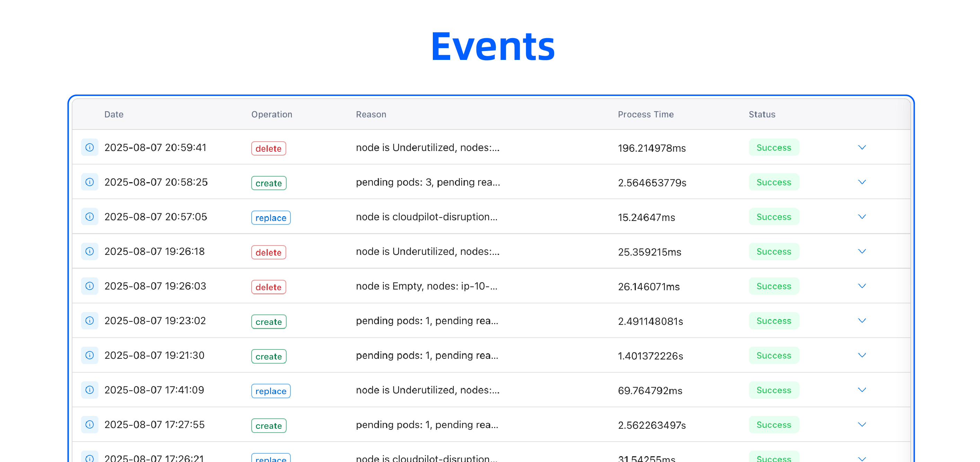Image resolution: width=980 pixels, height=462 pixels.
Task: Expand the 17:41:09 replace event chevron
Action: click(862, 390)
